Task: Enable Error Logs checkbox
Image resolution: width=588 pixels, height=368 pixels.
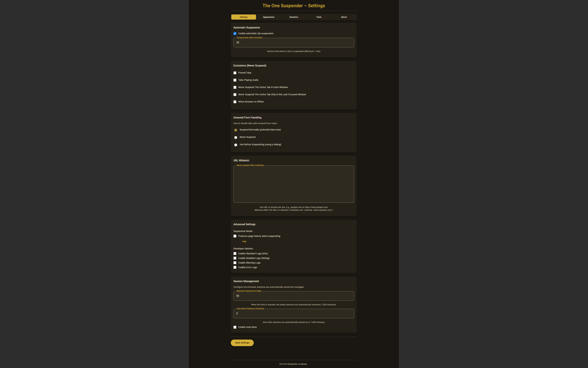Action: [x=235, y=267]
